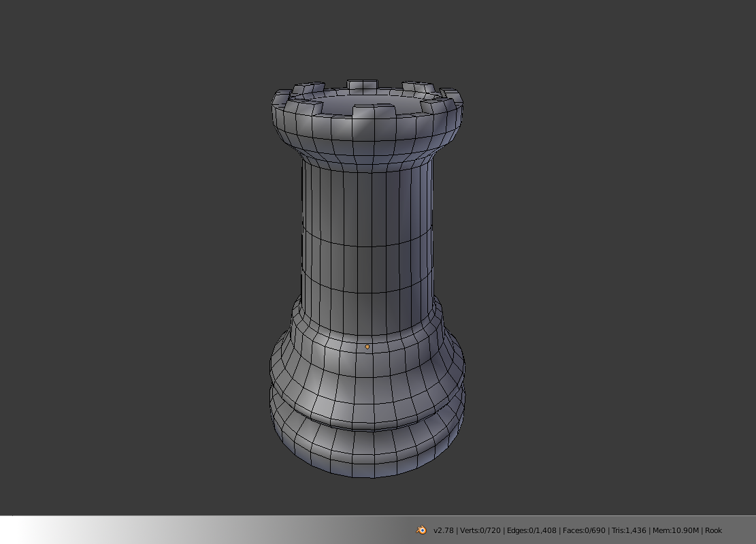The height and width of the screenshot is (544, 756).
Task: Click the Tris:1,436 status entry
Action: tap(629, 530)
